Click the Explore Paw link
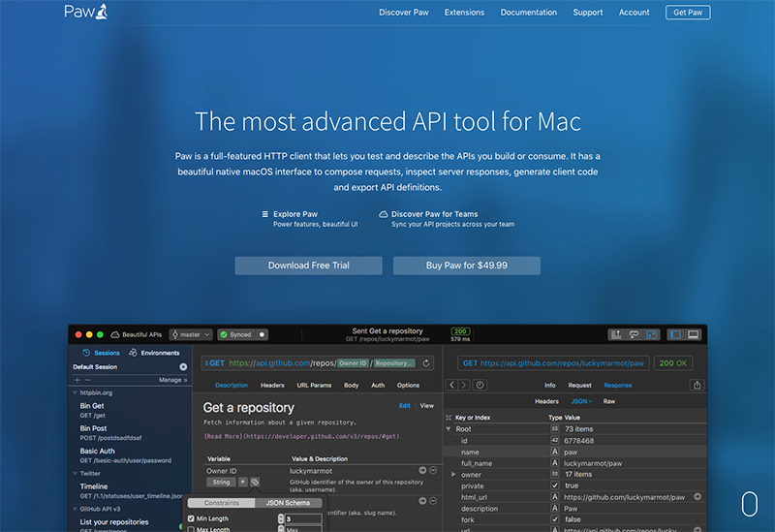Viewport: 775px width, 532px height. pos(295,214)
